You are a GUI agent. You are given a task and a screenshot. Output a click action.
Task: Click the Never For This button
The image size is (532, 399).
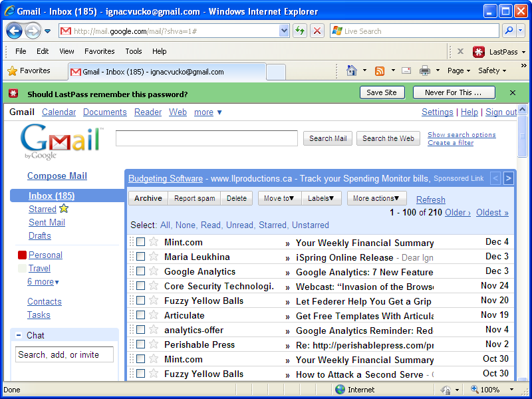coord(454,92)
